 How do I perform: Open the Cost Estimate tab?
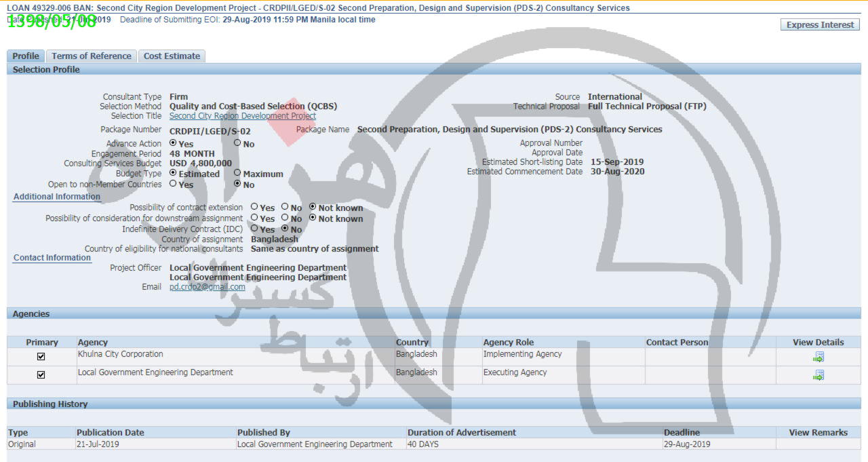click(x=172, y=56)
